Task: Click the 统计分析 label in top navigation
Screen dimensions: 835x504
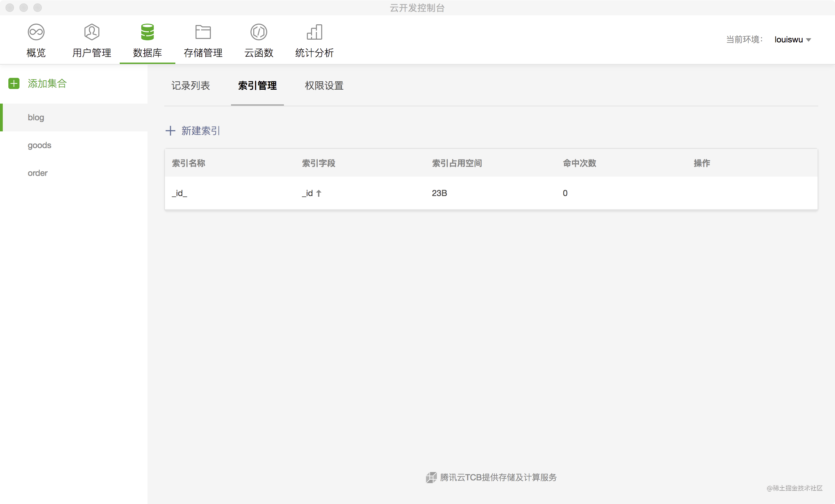Action: point(315,53)
